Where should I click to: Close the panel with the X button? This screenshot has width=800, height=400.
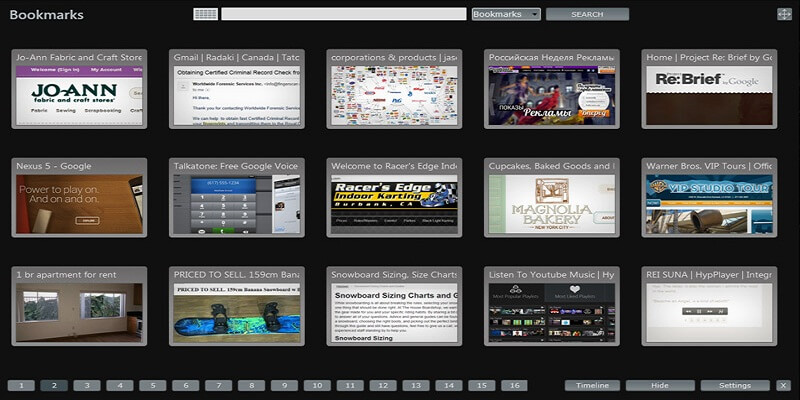pos(783,386)
